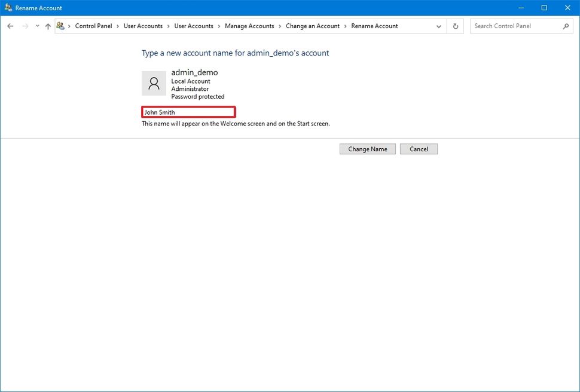Click the up one level arrow

coord(48,26)
